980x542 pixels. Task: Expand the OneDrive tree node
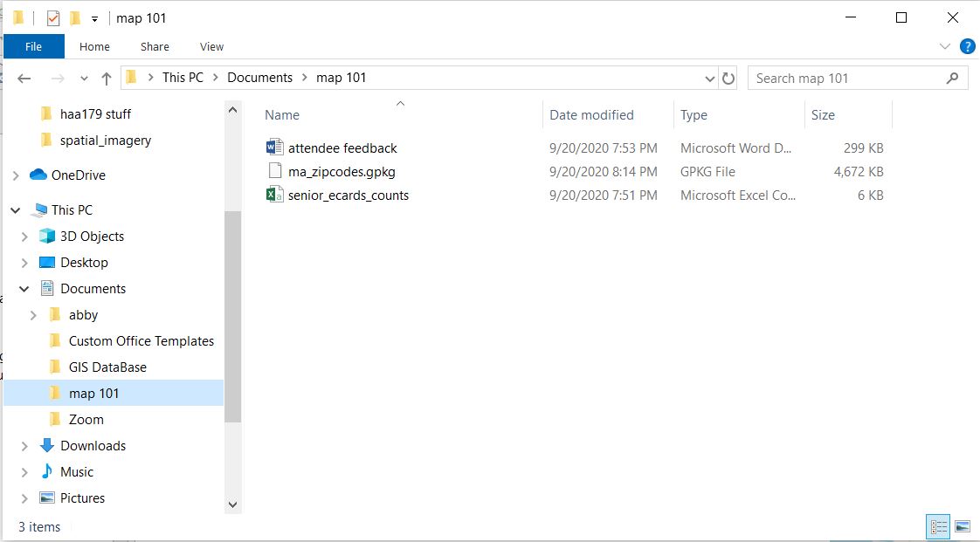point(17,175)
